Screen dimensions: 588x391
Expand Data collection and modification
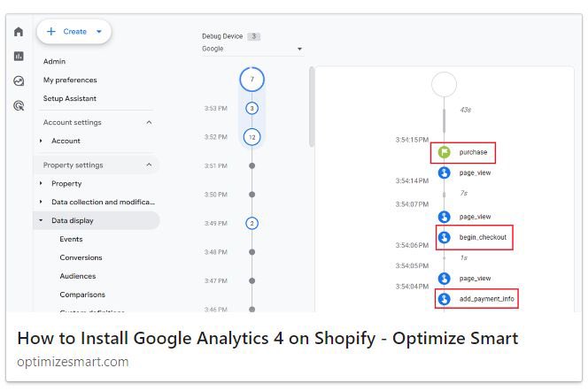41,202
